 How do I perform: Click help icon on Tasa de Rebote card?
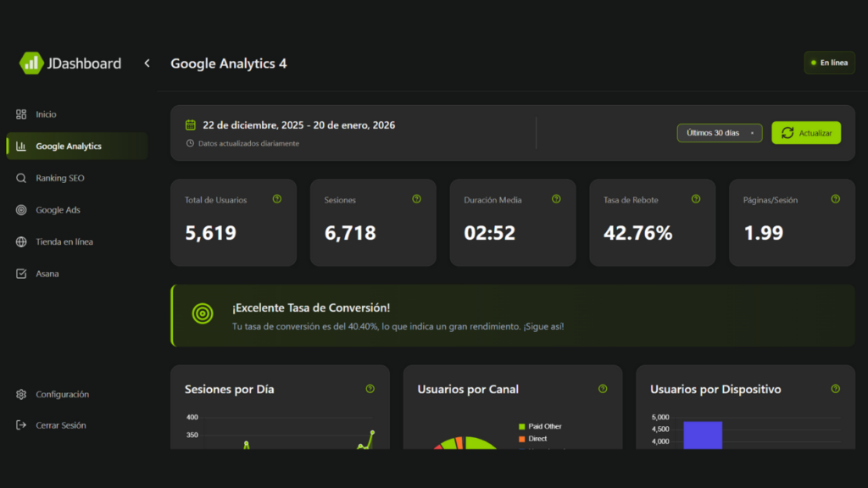pyautogui.click(x=696, y=199)
